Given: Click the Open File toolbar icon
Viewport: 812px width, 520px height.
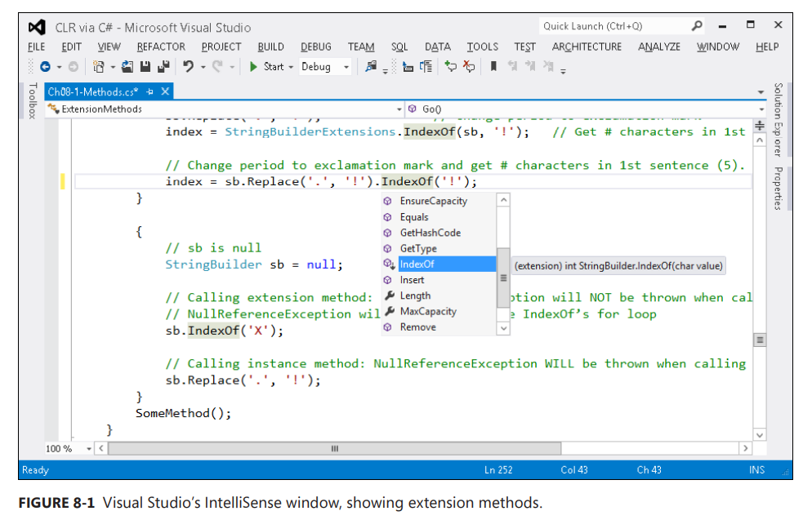Looking at the screenshot, I should 127,67.
